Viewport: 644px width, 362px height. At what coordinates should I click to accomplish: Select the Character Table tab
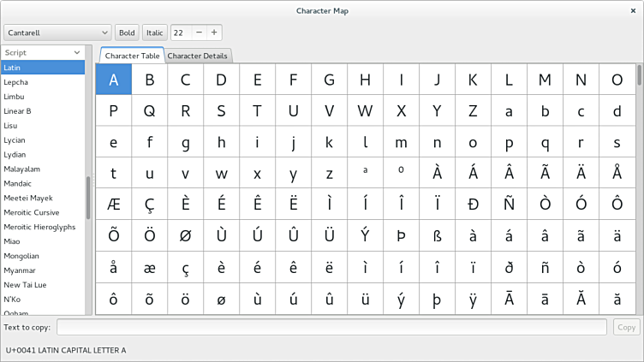pyautogui.click(x=132, y=56)
